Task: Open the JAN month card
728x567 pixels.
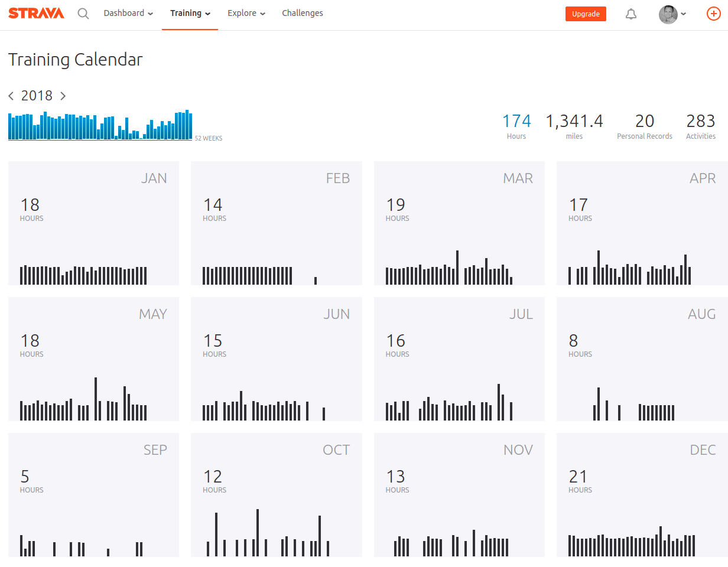Action: point(93,223)
